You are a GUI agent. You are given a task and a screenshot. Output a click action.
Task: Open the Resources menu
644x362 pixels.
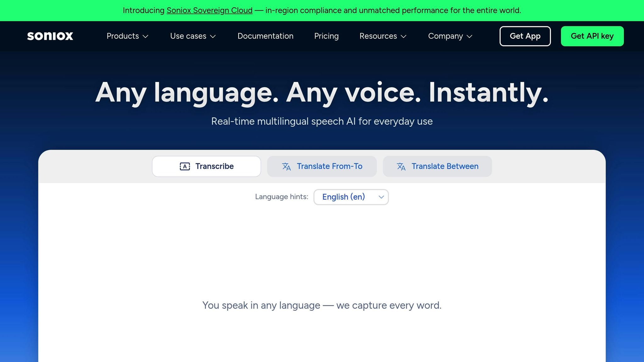coord(378,36)
